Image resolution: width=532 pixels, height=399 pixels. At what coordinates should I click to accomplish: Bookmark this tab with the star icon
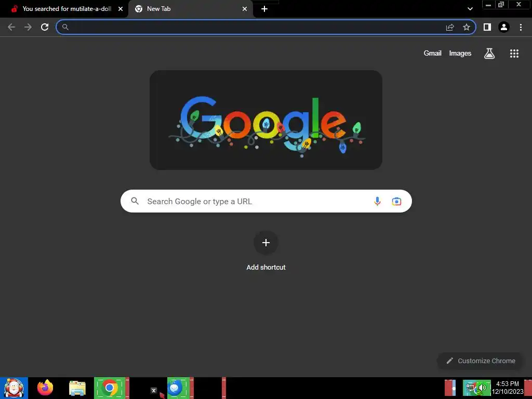[x=467, y=27]
